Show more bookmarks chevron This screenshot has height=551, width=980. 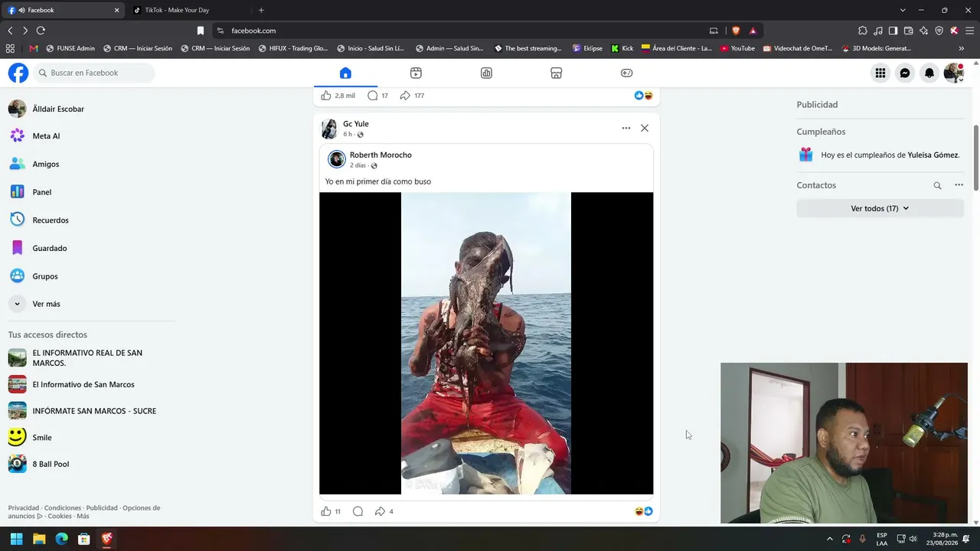click(961, 48)
